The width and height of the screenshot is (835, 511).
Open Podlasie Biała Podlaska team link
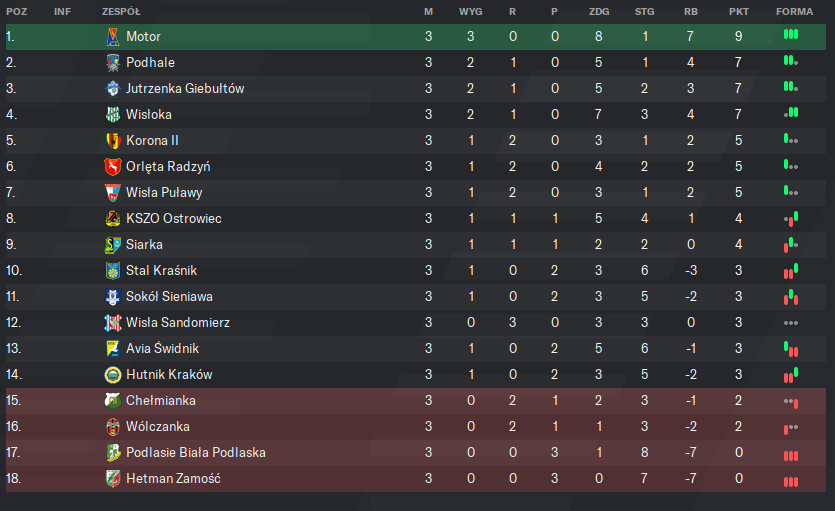196,453
